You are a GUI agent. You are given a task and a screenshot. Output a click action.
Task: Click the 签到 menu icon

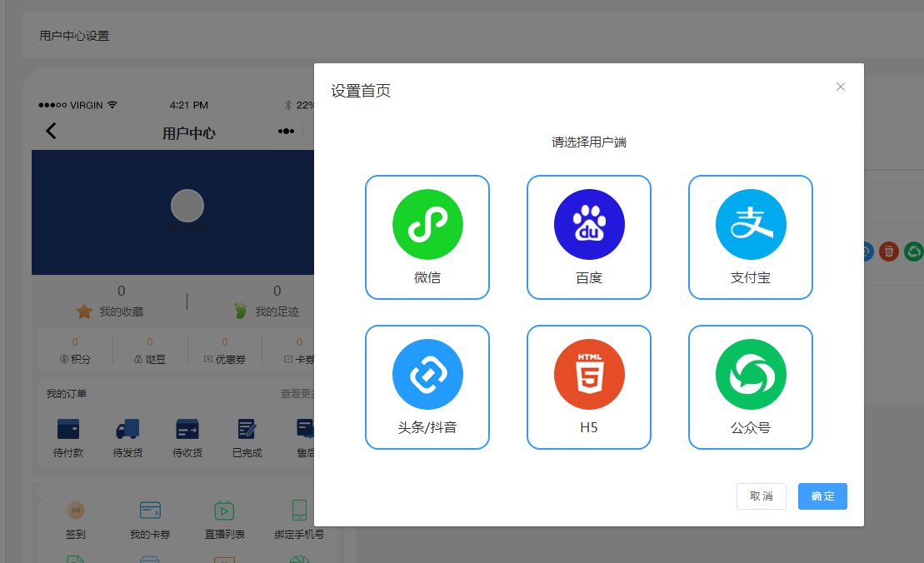(x=76, y=510)
